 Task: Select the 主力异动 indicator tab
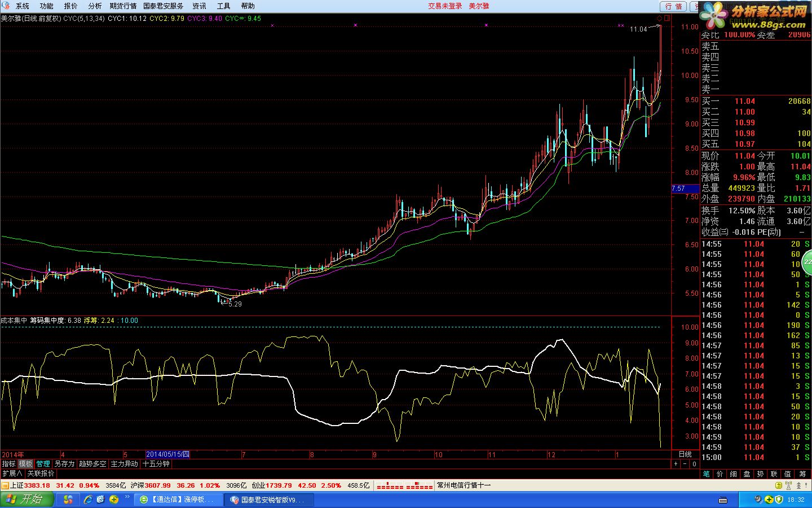pos(124,463)
